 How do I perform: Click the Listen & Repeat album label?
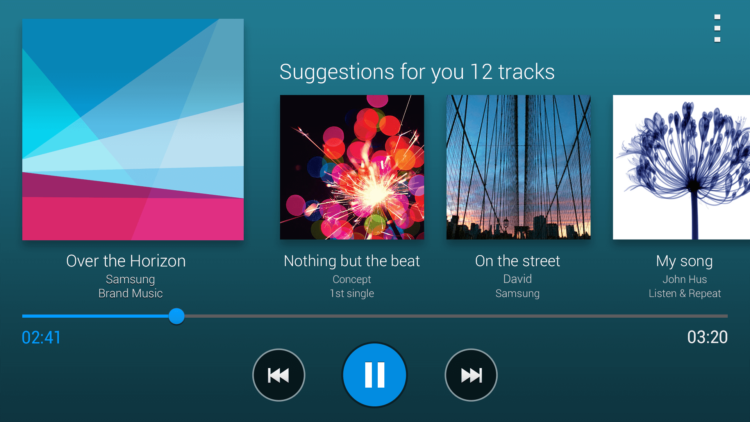point(684,294)
